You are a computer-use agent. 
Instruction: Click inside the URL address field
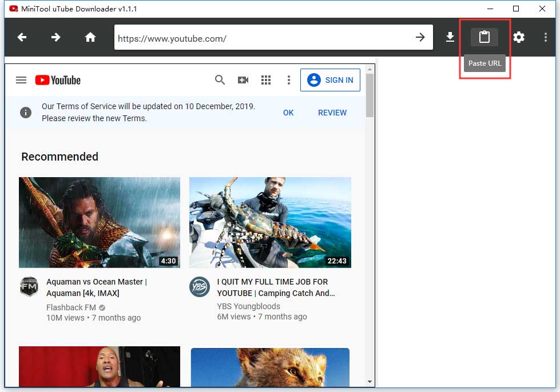pyautogui.click(x=257, y=37)
